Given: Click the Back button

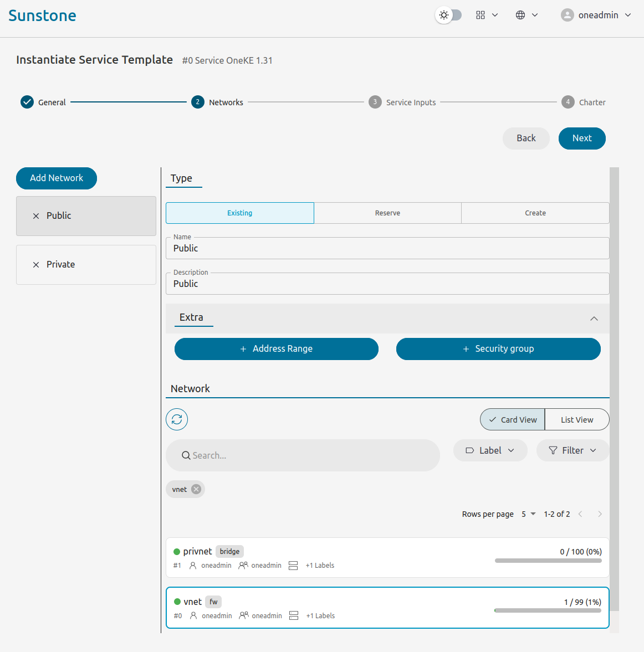Looking at the screenshot, I should [x=526, y=138].
